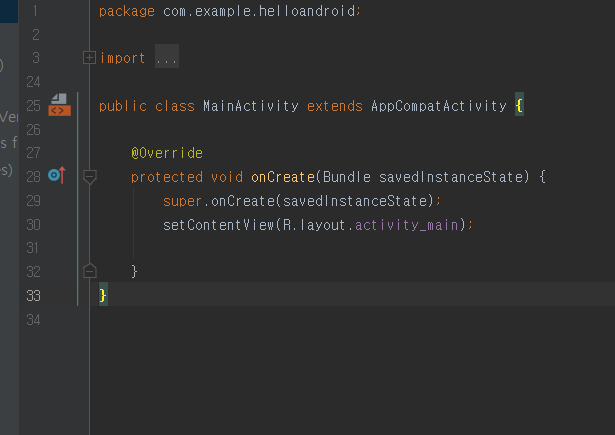Click line number 33 in the gutter
The width and height of the screenshot is (615, 435).
(33, 295)
